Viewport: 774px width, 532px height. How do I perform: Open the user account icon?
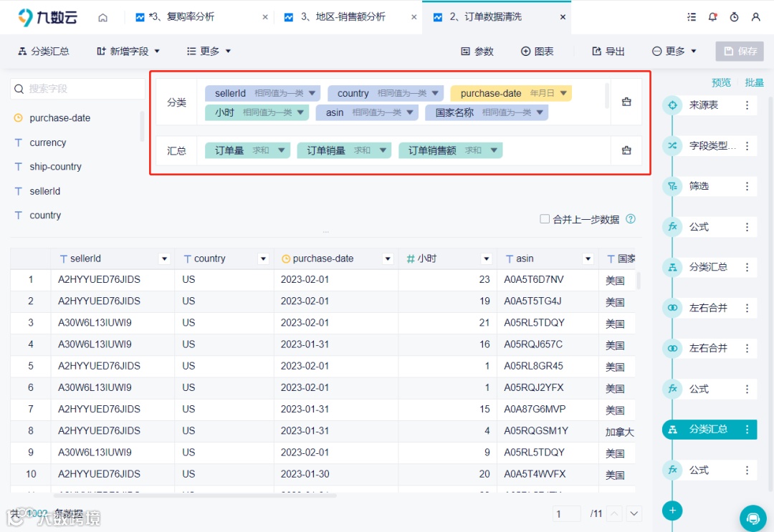click(756, 16)
